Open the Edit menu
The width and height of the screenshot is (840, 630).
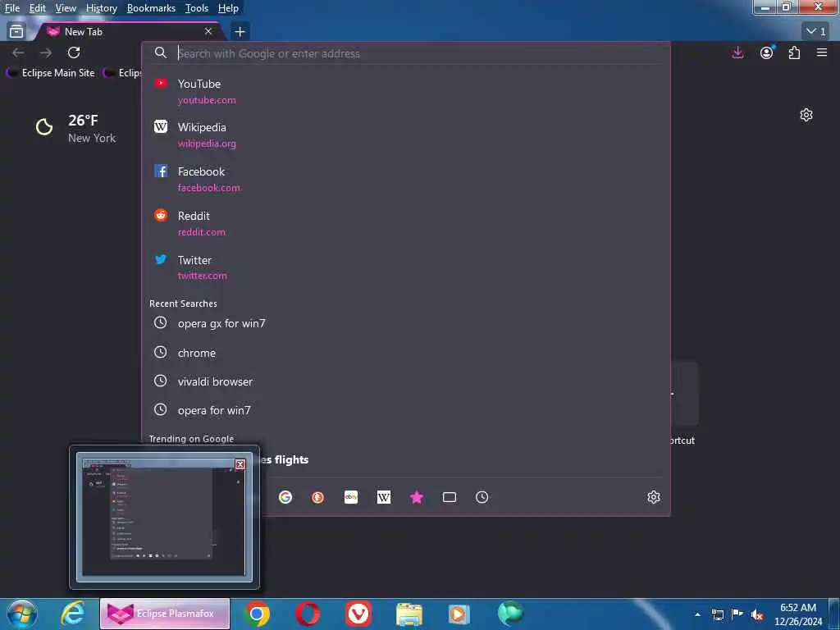(x=37, y=8)
